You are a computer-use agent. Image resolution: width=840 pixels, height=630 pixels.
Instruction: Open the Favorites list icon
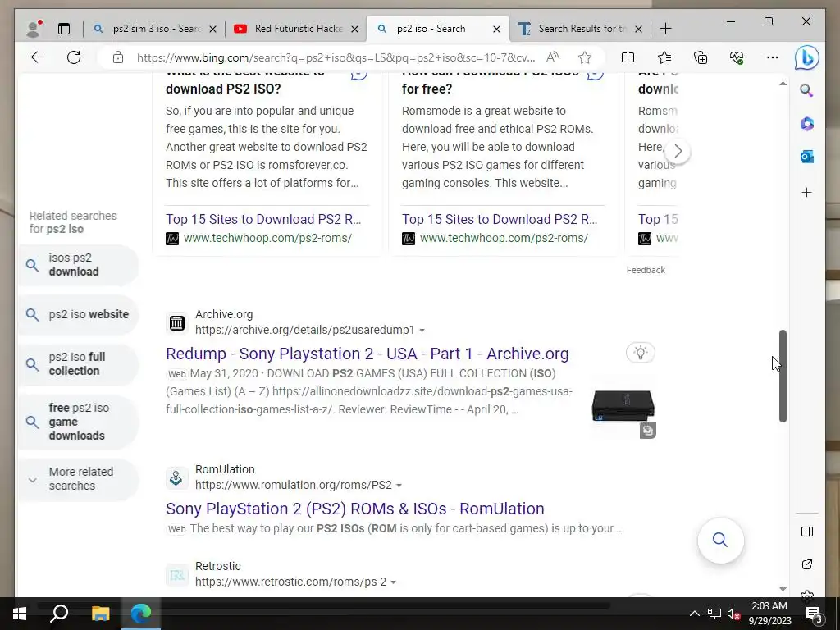(x=664, y=57)
